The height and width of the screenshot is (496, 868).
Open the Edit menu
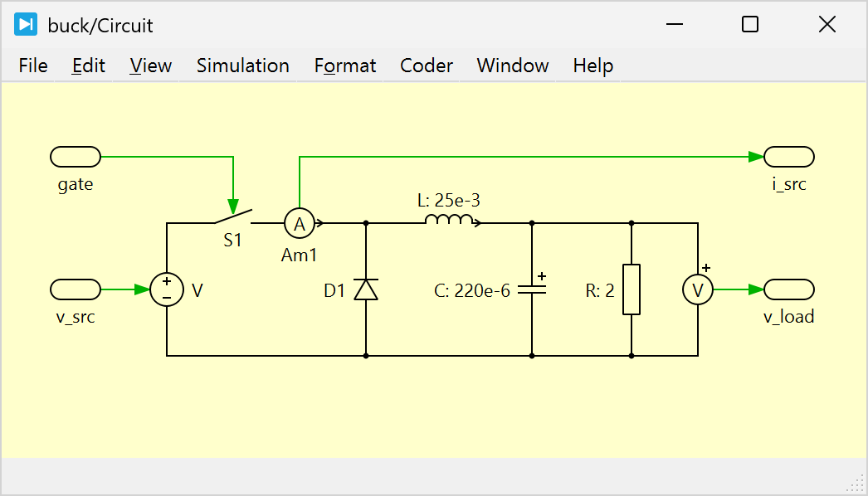[89, 66]
